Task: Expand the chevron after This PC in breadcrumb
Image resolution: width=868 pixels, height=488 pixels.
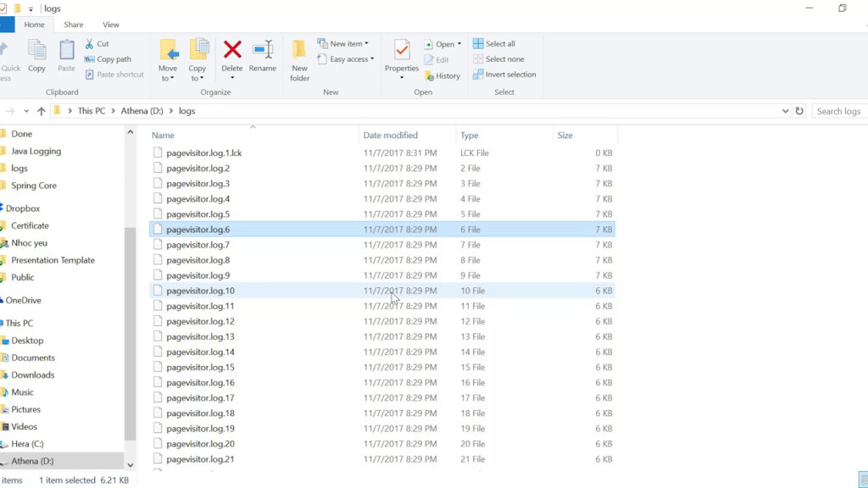Action: (113, 111)
